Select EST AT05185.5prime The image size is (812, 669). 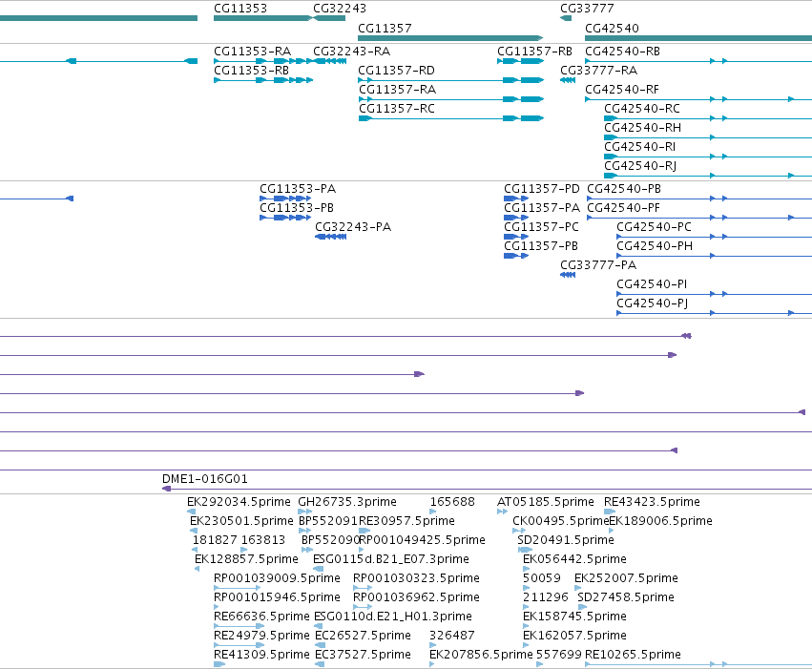pyautogui.click(x=545, y=502)
